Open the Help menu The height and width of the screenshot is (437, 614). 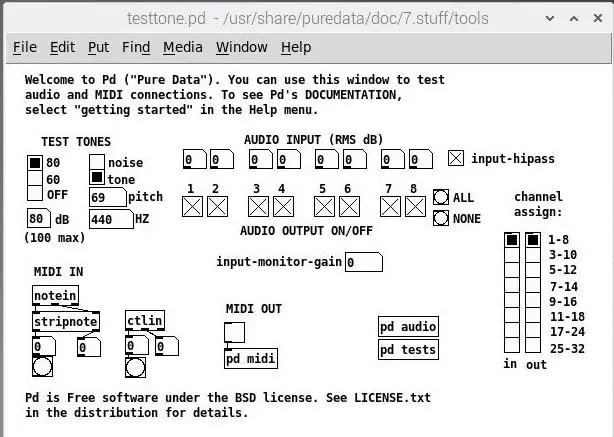(x=296, y=47)
